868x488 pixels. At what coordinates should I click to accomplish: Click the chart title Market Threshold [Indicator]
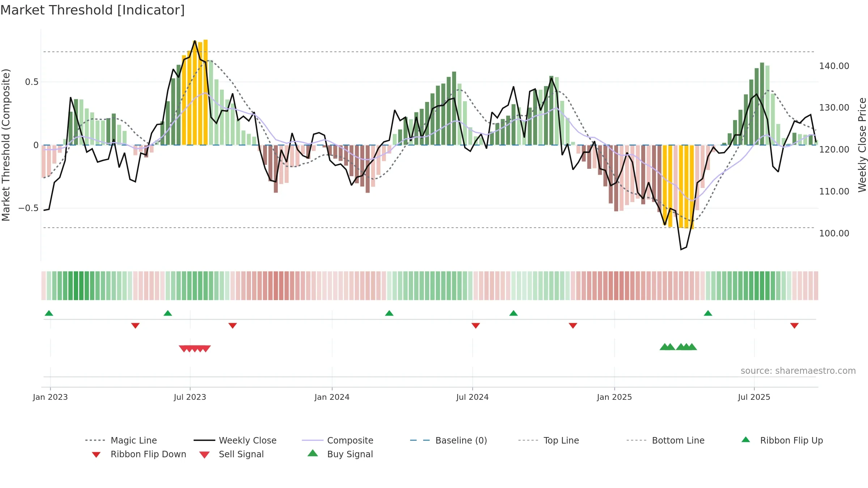click(x=93, y=10)
